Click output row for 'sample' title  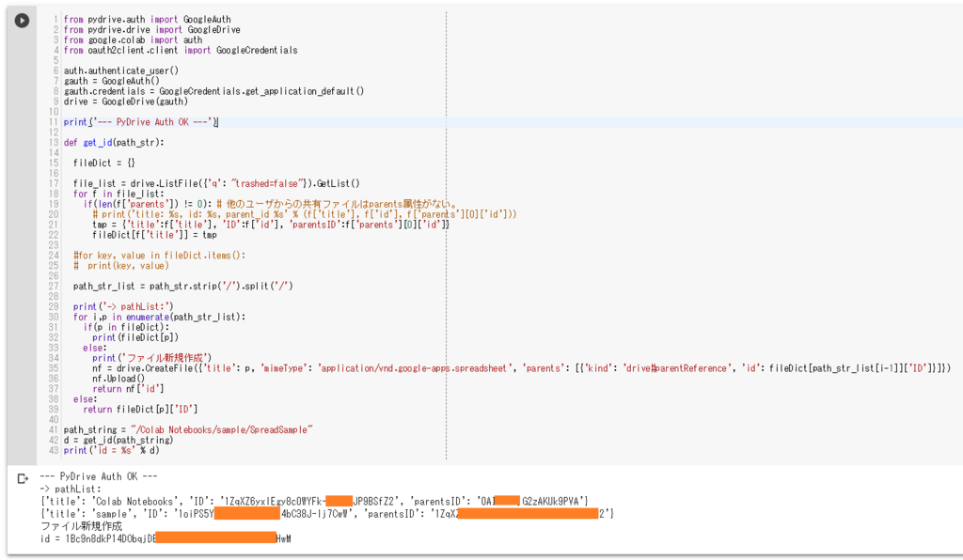[x=327, y=514]
